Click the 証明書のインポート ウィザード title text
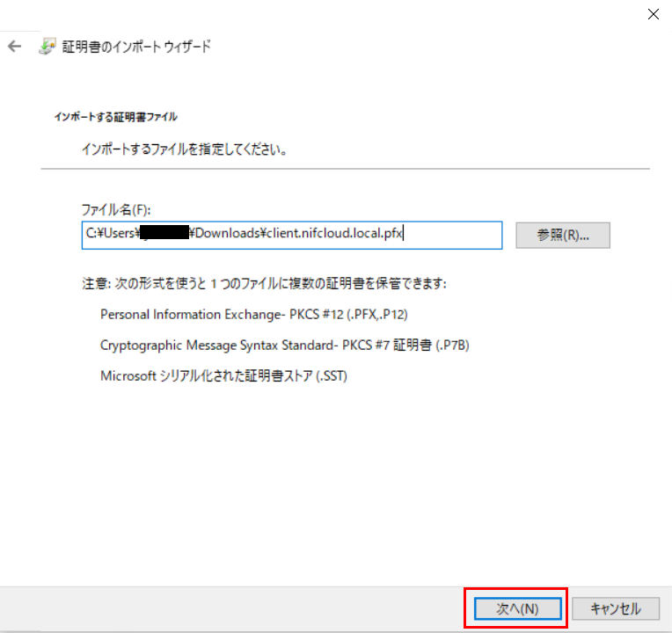Viewport: 672px width, 633px height. [x=136, y=47]
